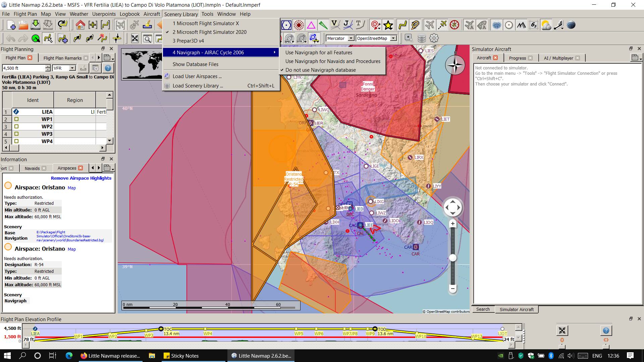Open the notification center
644x362 pixels.
click(x=630, y=356)
